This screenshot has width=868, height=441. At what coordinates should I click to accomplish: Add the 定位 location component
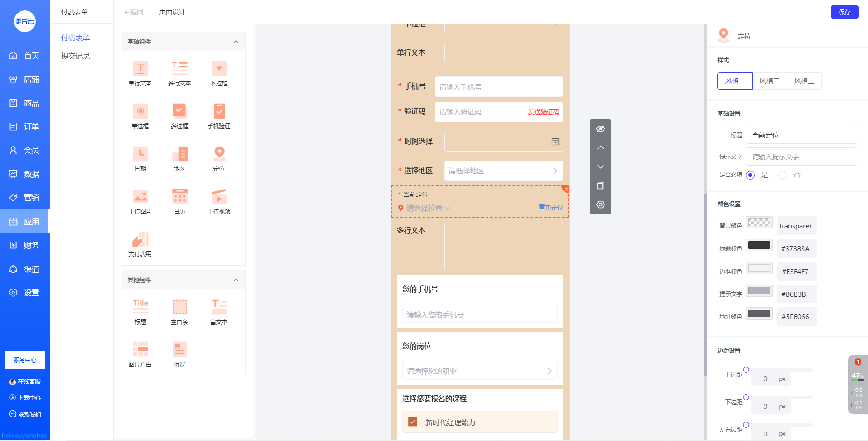219,159
